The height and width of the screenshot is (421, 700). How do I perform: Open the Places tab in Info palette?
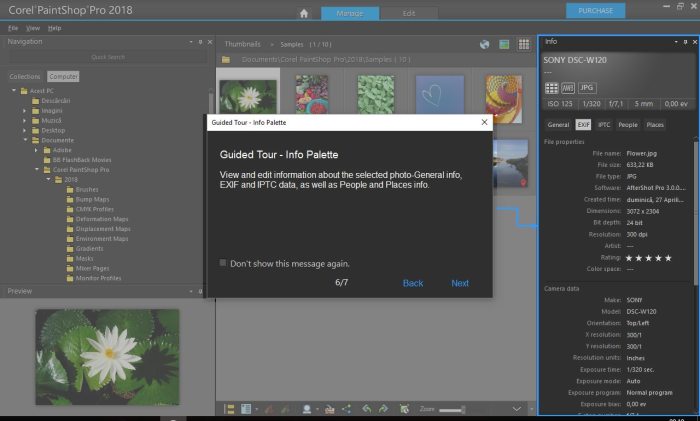tap(655, 125)
